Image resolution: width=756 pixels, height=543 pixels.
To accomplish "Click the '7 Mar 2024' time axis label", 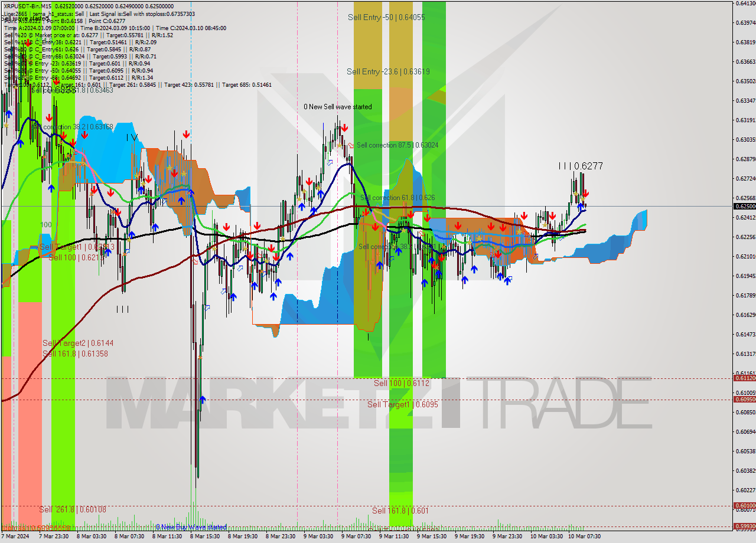I will click(15, 537).
